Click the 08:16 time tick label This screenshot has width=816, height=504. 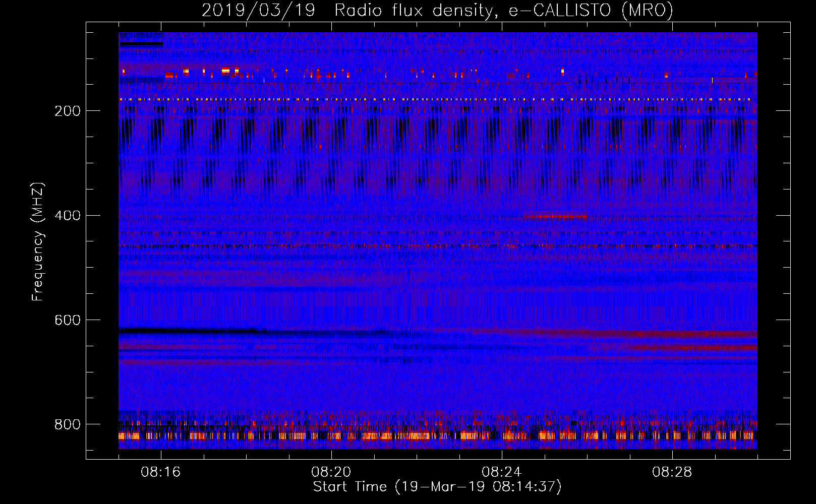[161, 472]
